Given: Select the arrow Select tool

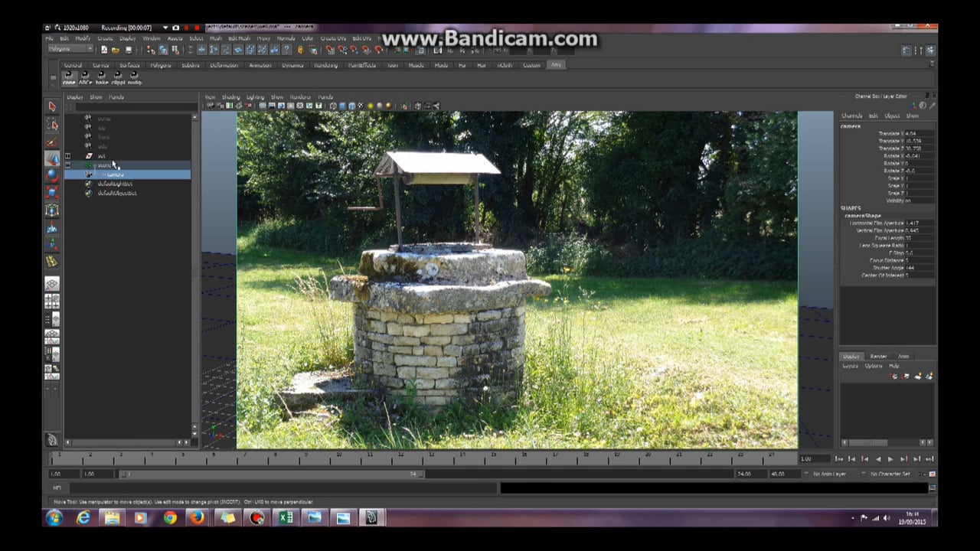Looking at the screenshot, I should [52, 107].
